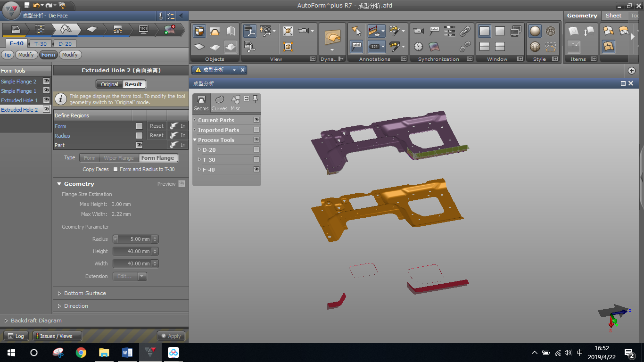Switch to Original mode
The height and width of the screenshot is (362, 644).
point(109,84)
